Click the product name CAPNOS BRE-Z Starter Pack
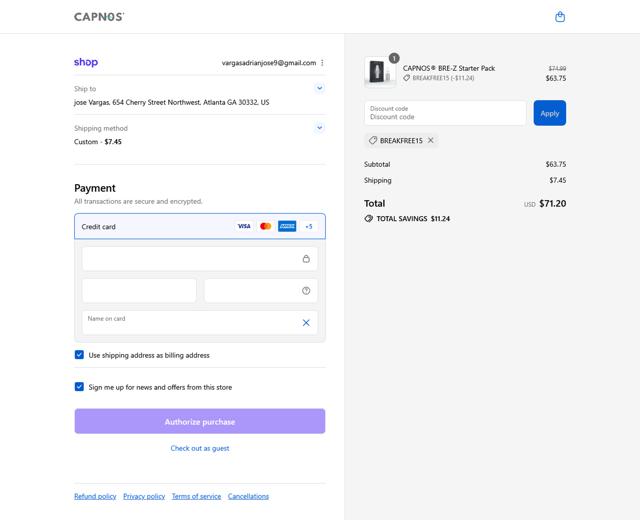The image size is (640, 520). (449, 68)
